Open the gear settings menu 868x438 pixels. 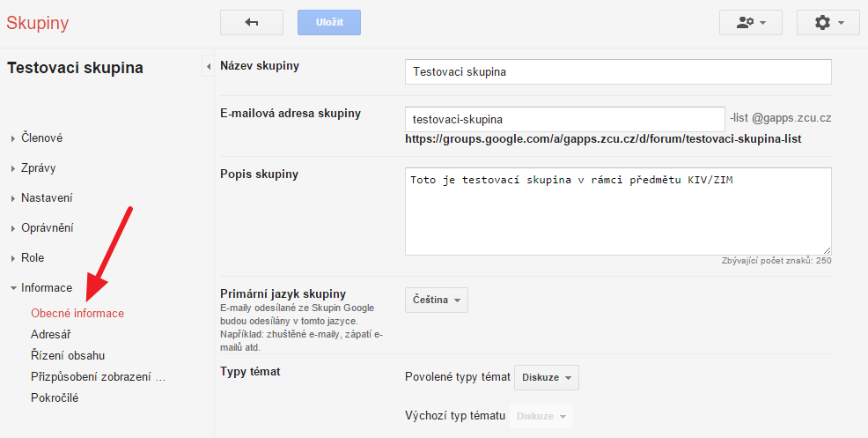point(828,23)
